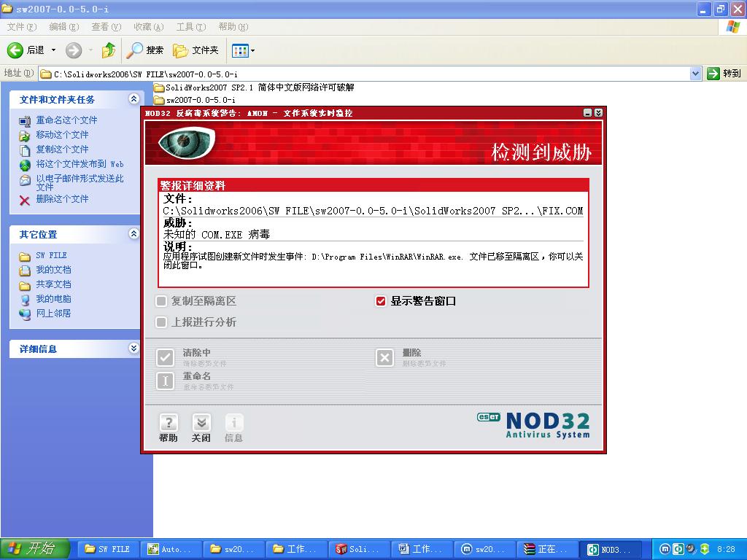Click the 删除 (delete) X button in NOD32
The image size is (747, 560).
coord(384,357)
